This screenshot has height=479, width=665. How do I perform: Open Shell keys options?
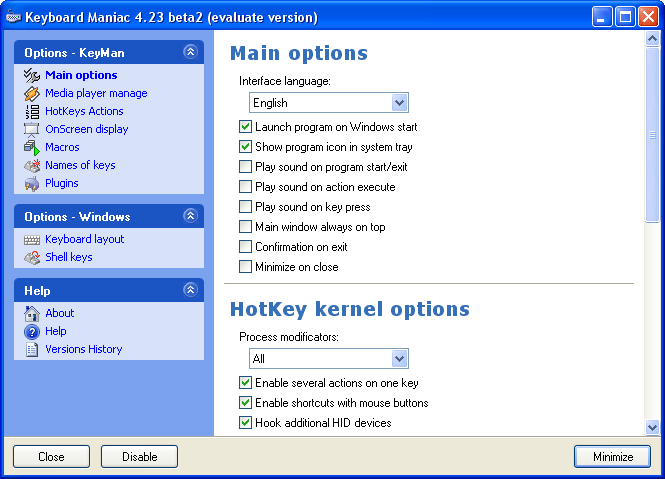[69, 257]
